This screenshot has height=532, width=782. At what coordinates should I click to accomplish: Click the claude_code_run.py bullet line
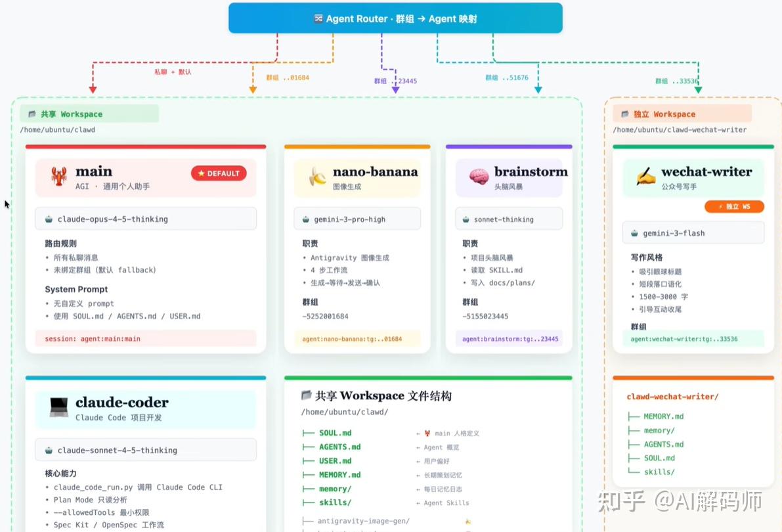(x=138, y=487)
